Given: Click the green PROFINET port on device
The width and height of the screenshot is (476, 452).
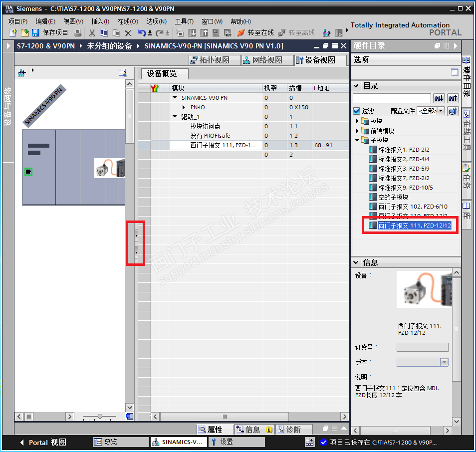Looking at the screenshot, I should 28,172.
